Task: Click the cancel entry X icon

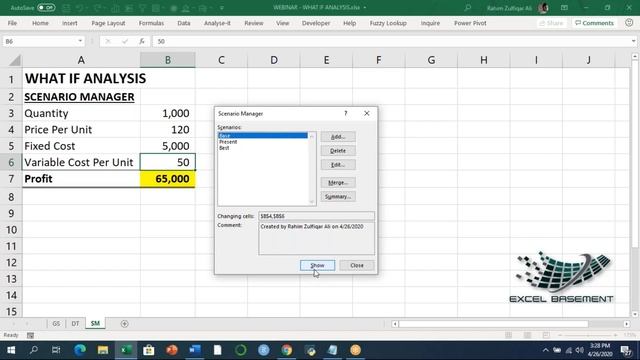Action: [108, 41]
